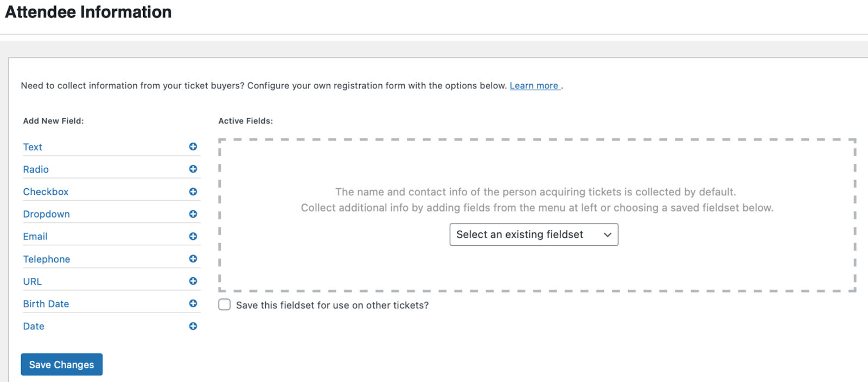Select the Text field type link

pos(33,147)
